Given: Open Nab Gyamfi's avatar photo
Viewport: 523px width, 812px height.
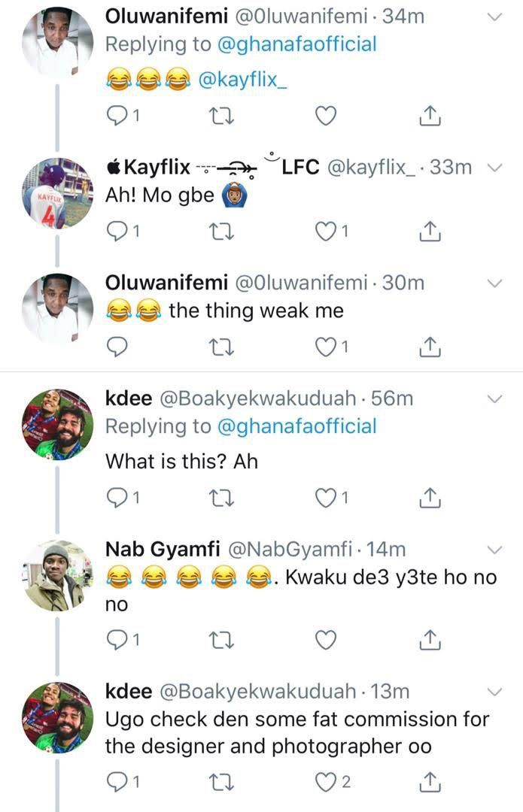Looking at the screenshot, I should pyautogui.click(x=58, y=576).
